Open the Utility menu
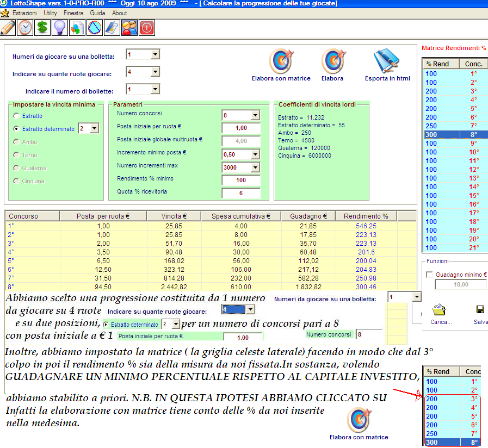This screenshot has height=448, width=488. [50, 13]
